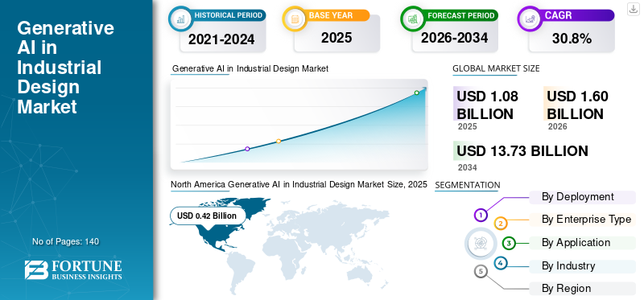The height and width of the screenshot is (300, 644).
Task: Click the No of Pages: 140 text
Action: click(66, 241)
